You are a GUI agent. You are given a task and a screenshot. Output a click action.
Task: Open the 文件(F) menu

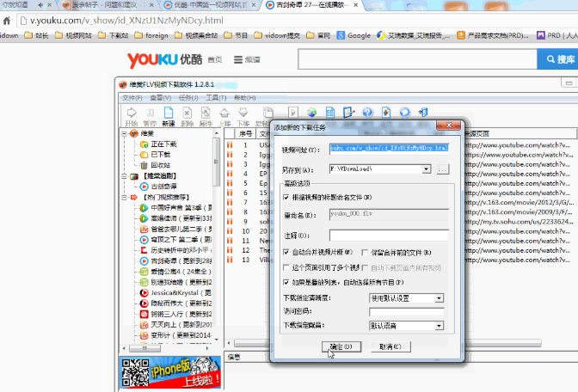pos(132,98)
